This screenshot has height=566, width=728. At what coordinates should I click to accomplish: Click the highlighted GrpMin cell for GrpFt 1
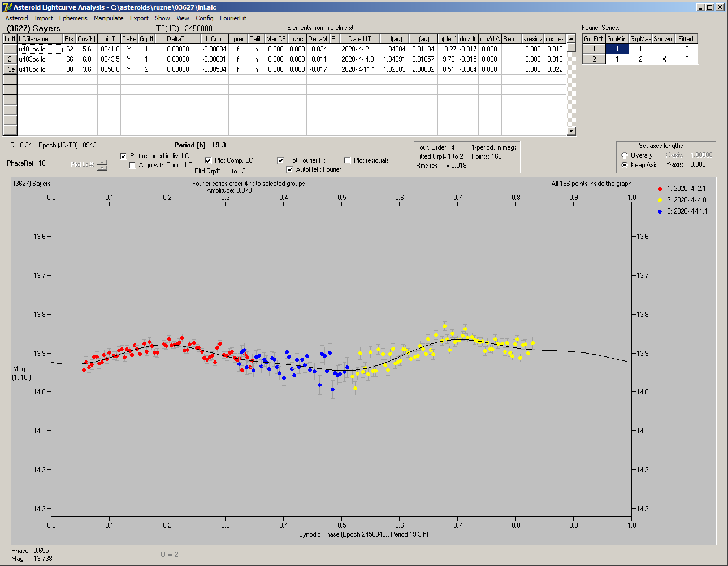tap(617, 49)
